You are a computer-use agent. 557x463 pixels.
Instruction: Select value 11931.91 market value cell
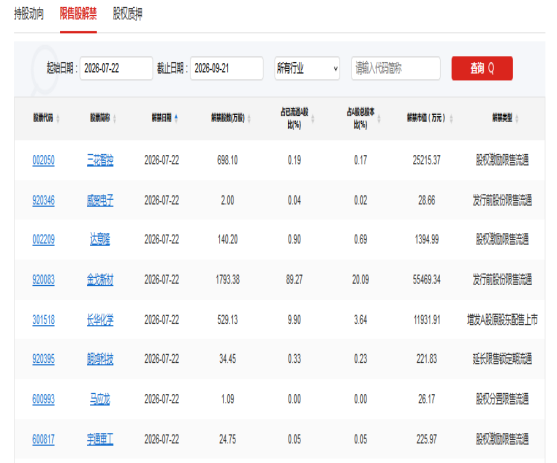(427, 320)
